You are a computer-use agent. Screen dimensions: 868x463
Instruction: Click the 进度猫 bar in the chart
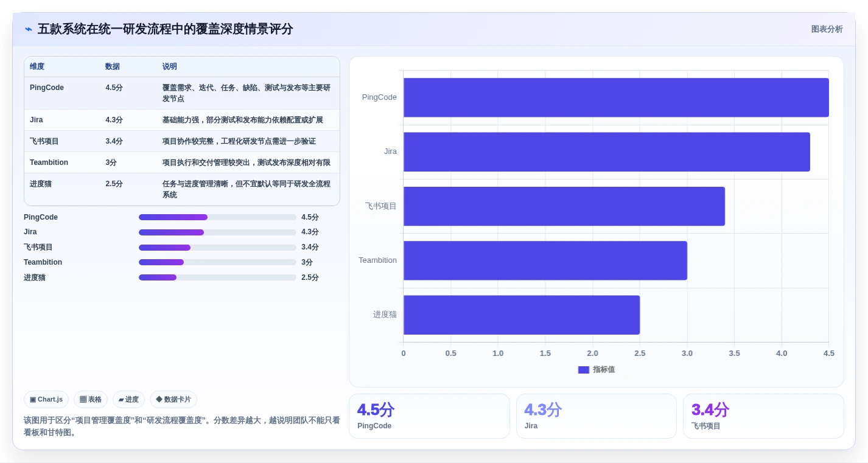coord(522,315)
